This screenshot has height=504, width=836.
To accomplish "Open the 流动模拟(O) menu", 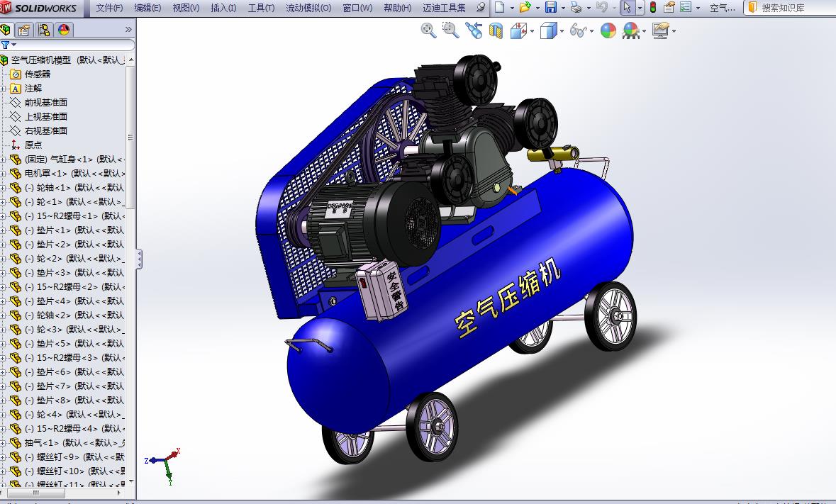I will tap(308, 8).
